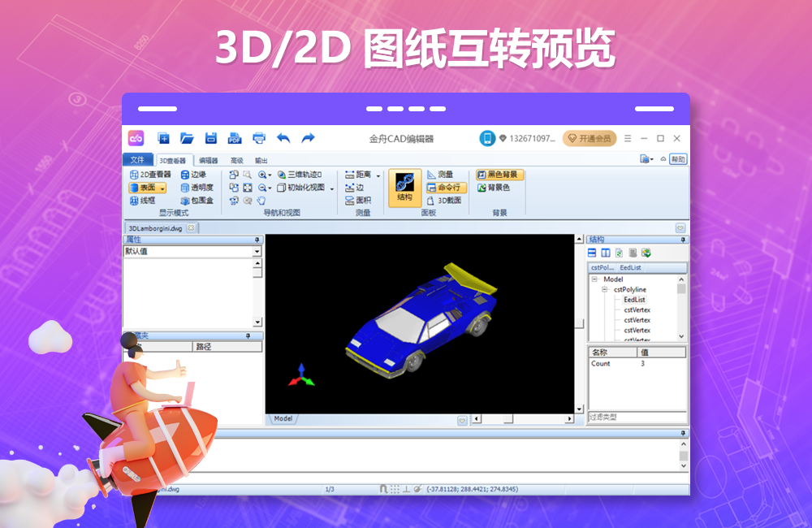The height and width of the screenshot is (528, 812).
Task: Toggle the 命令行 command line panel
Action: click(x=442, y=186)
